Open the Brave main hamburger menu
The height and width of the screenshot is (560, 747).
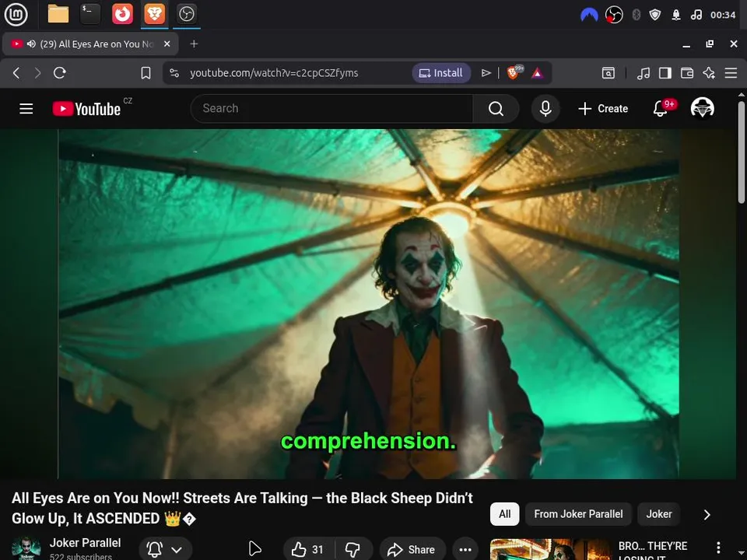(x=731, y=73)
